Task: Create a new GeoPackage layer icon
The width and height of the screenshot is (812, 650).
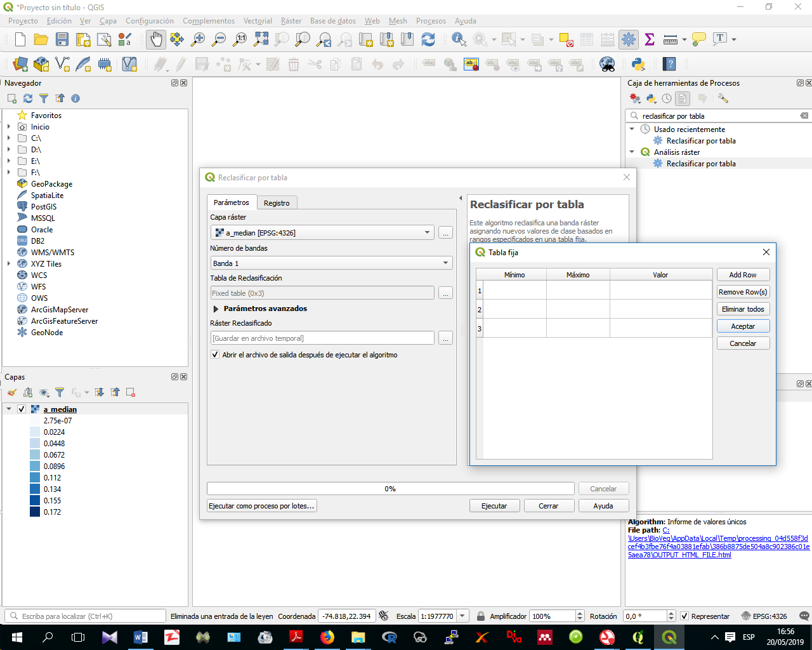Action: (x=41, y=64)
